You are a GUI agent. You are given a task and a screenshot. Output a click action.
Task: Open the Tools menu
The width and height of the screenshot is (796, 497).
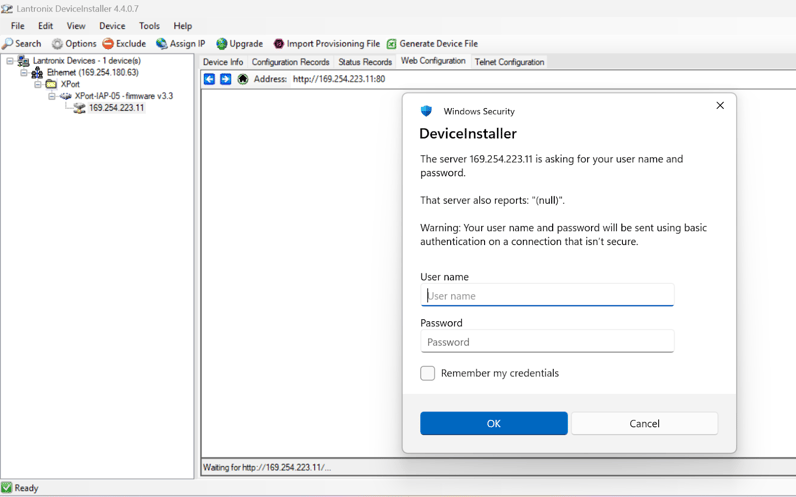pyautogui.click(x=149, y=26)
